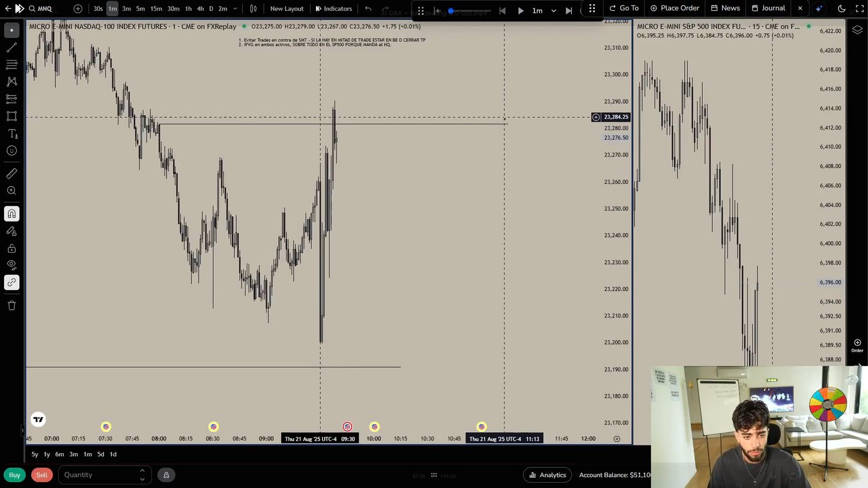868x488 pixels.
Task: Switch to the 30s timeframe
Action: tap(98, 9)
